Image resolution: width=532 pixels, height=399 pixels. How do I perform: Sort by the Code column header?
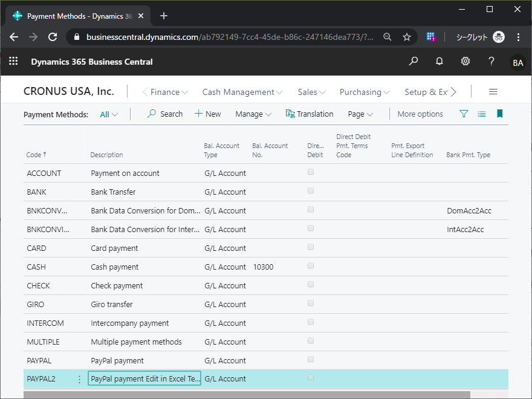click(x=36, y=155)
